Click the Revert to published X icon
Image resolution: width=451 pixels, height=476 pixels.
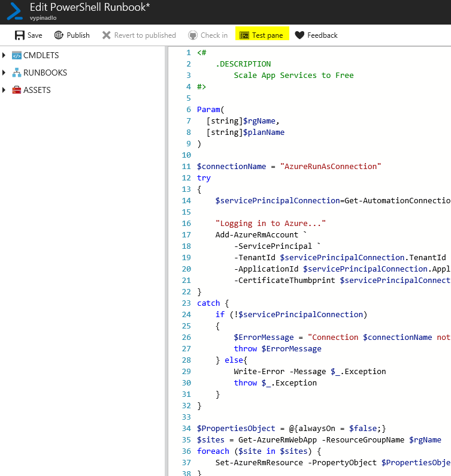(x=106, y=35)
